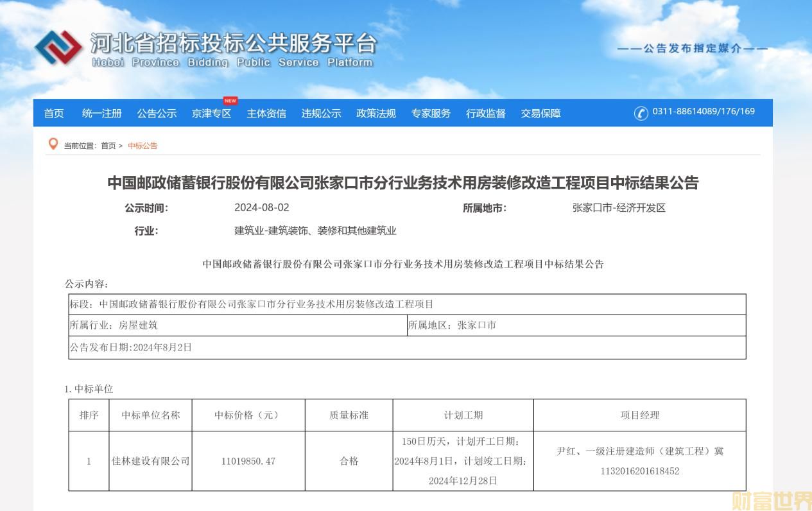Image resolution: width=812 pixels, height=511 pixels.
Task: Click the 公告发布指定媒介 slogan text
Action: (693, 48)
